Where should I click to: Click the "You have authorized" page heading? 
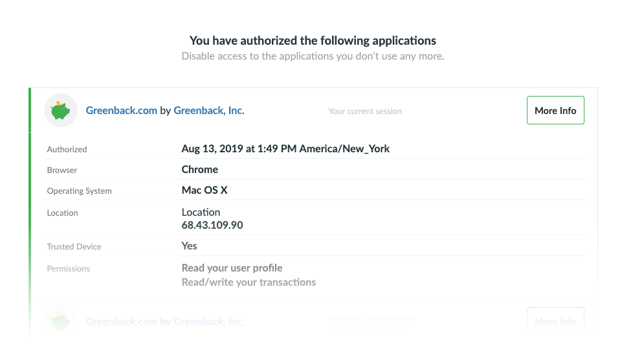(x=313, y=41)
